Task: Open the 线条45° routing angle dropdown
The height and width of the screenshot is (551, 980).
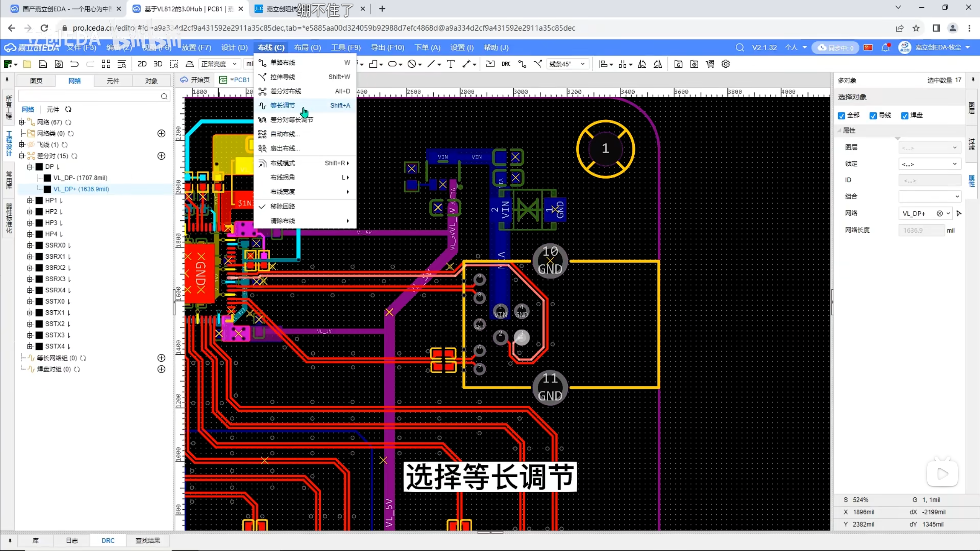Action: [x=567, y=64]
